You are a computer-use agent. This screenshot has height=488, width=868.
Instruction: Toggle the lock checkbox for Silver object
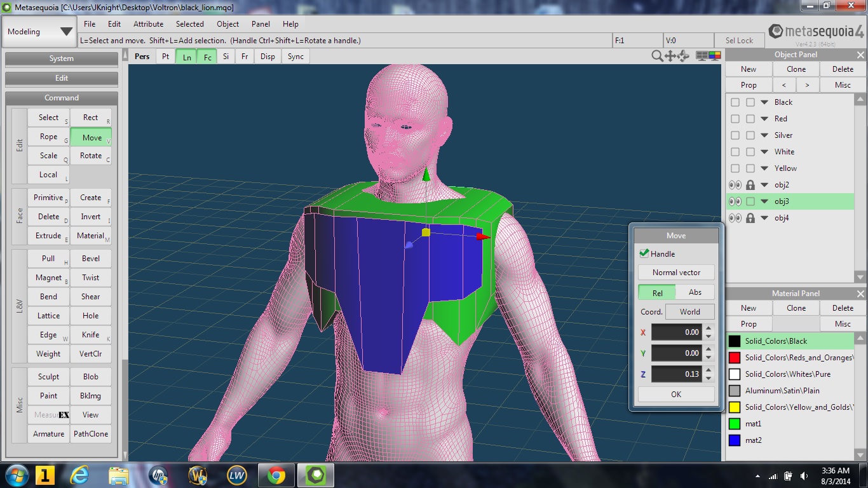coord(750,135)
